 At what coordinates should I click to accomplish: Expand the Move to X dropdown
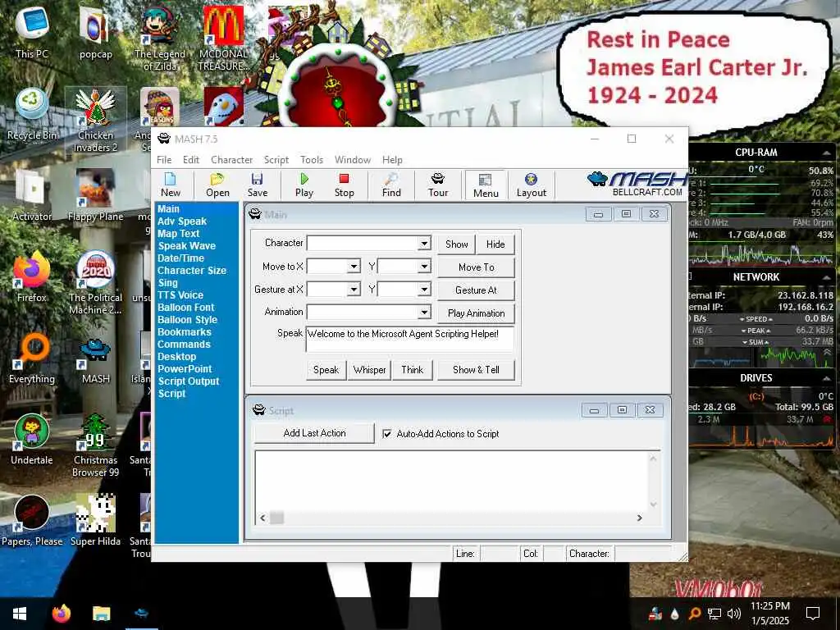click(354, 267)
